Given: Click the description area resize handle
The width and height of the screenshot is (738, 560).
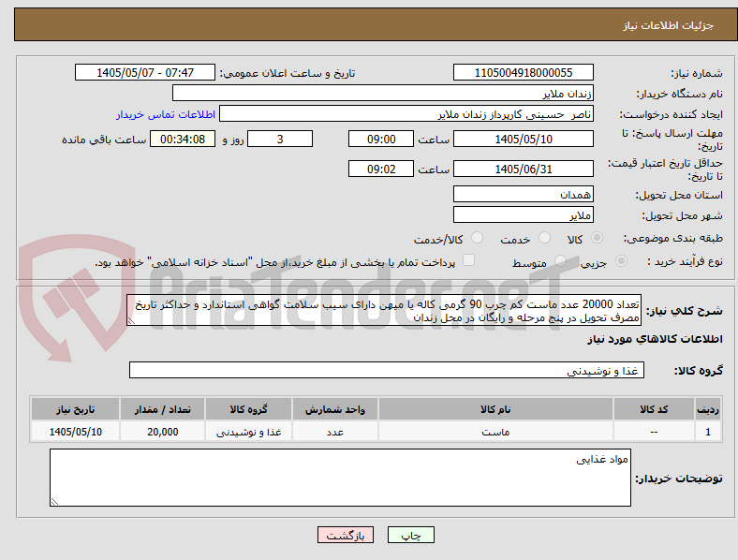Looking at the screenshot, I should 131,321.
